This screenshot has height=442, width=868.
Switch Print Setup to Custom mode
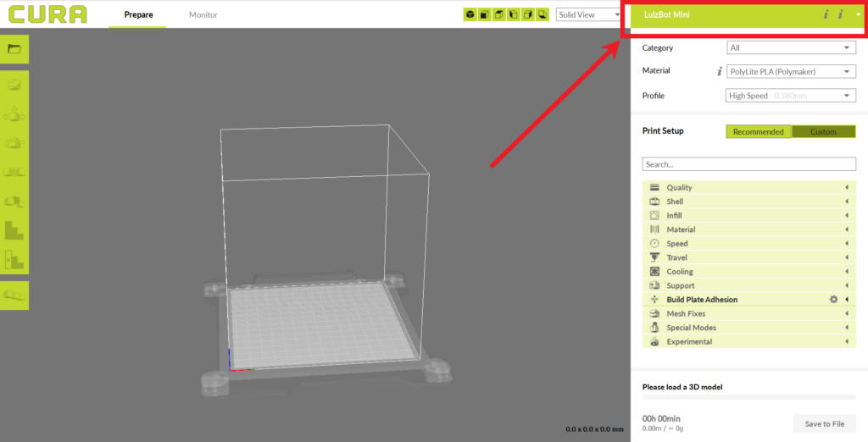click(823, 131)
